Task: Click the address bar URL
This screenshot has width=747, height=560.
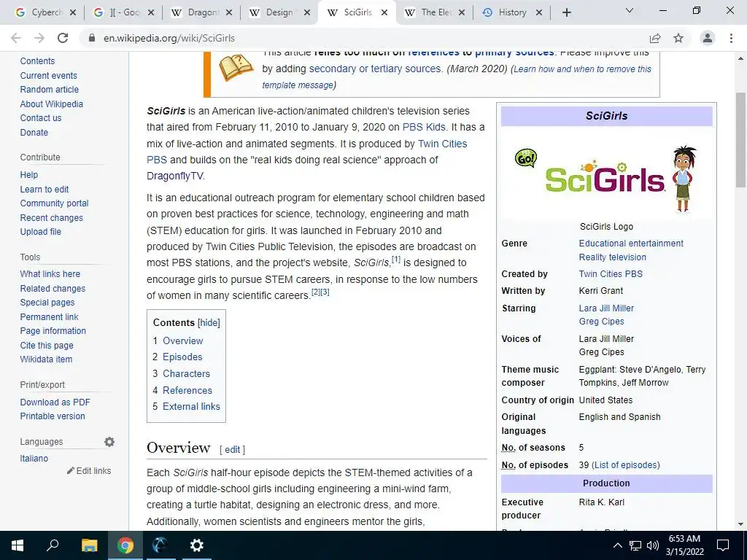Action: [169, 38]
